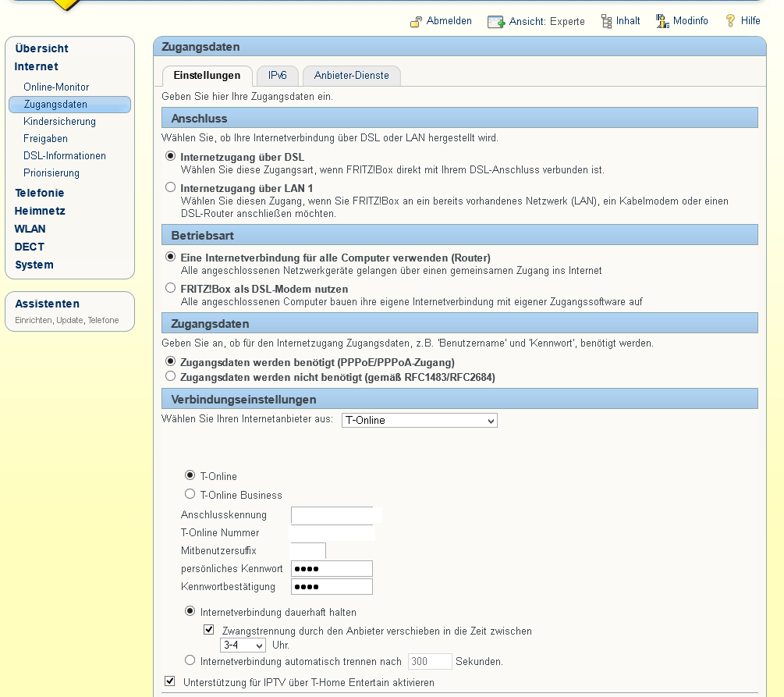784x697 pixels.
Task: Select Internetzugang über LAN 1 radio
Action: 171,187
